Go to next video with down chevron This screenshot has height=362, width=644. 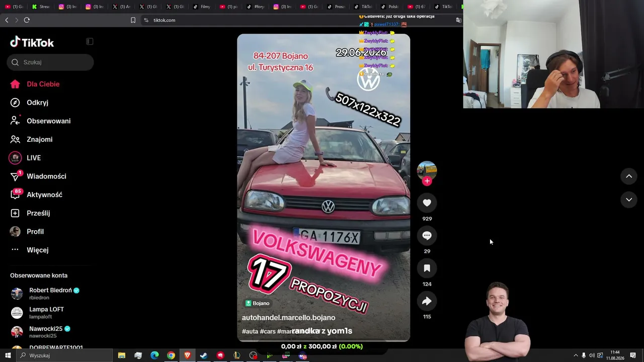pyautogui.click(x=629, y=200)
